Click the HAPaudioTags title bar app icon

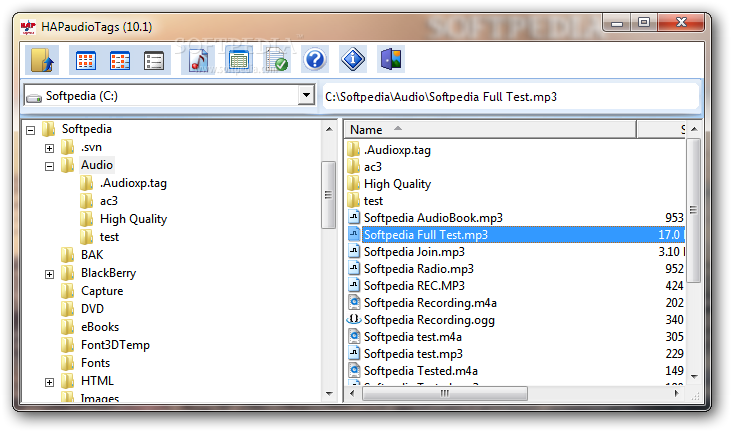coord(28,27)
